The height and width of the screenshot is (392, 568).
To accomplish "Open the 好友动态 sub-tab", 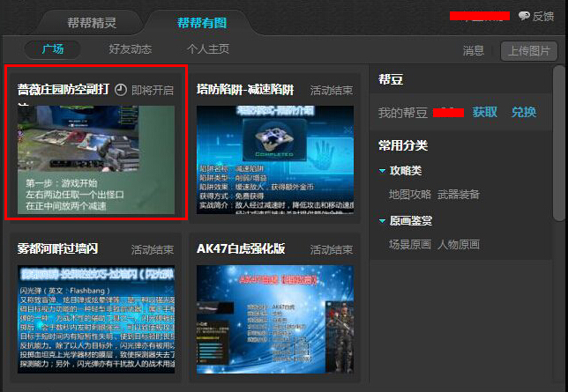I will tap(130, 48).
